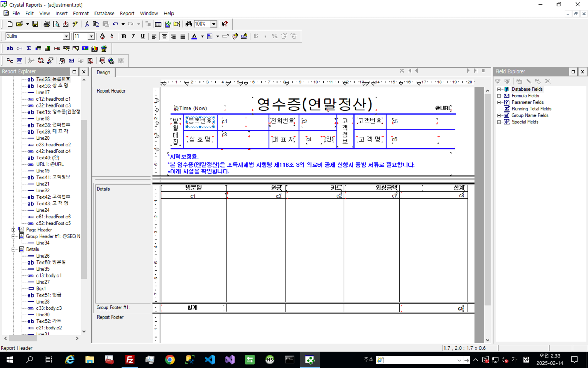Open a report file using folder icon
Viewport: 588px width, 368px height.
pos(20,24)
